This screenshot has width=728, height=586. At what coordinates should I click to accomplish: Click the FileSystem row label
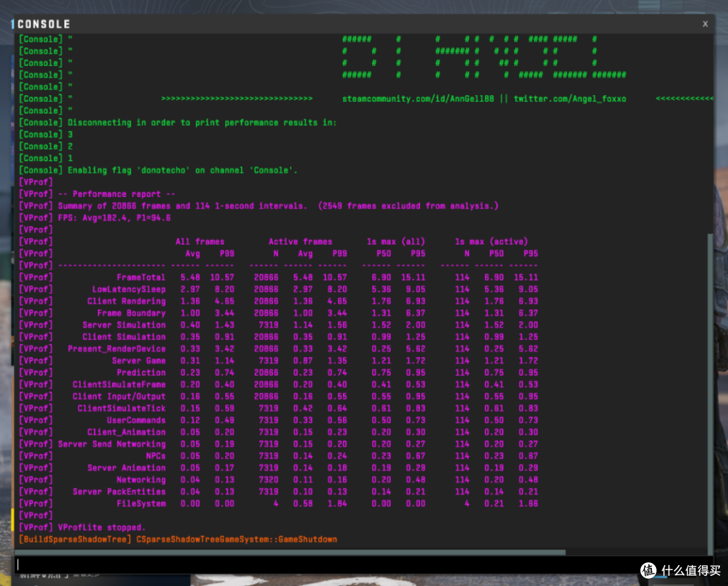point(141,504)
